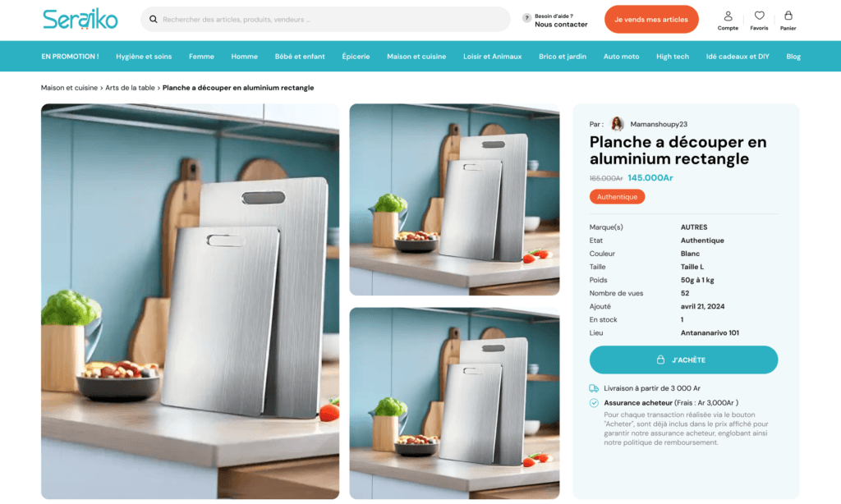The image size is (841, 504).
Task: Open Hygiène et soins category
Action: click(x=144, y=57)
